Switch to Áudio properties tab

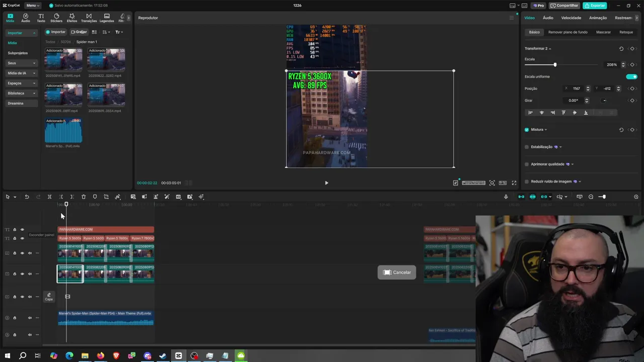(548, 18)
